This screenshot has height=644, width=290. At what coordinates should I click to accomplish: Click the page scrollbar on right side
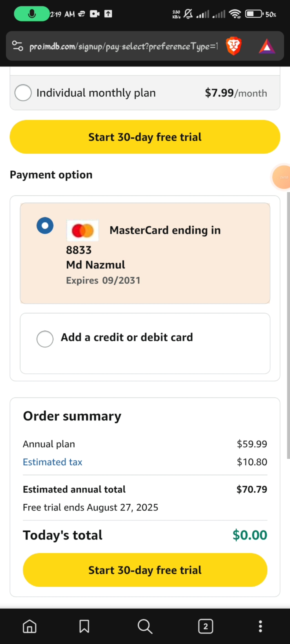coord(288,322)
